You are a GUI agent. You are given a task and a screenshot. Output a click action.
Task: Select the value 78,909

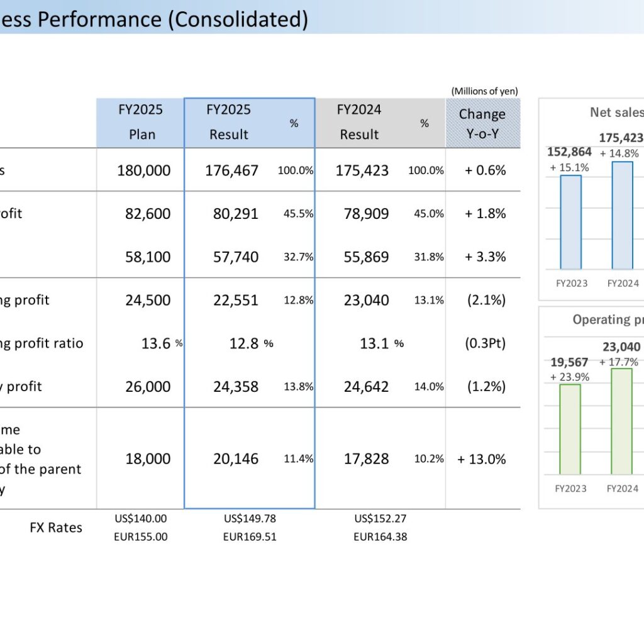366,214
